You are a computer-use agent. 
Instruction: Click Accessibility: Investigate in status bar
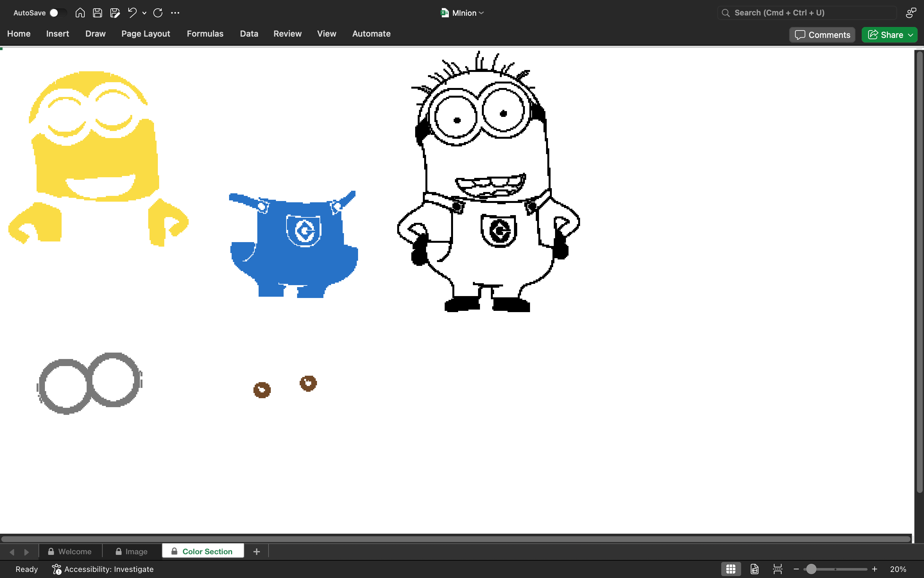point(103,569)
